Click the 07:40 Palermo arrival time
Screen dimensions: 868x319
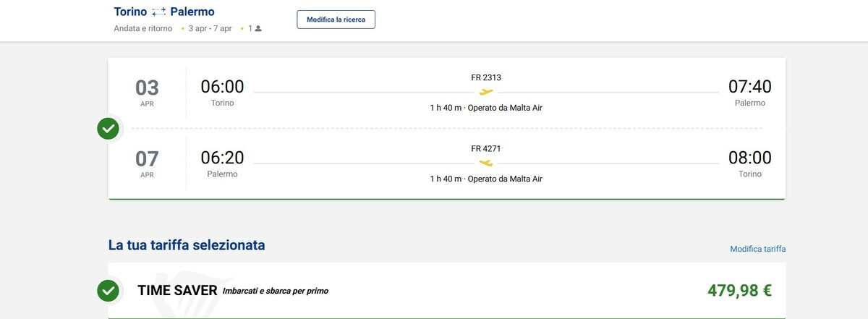(x=749, y=87)
